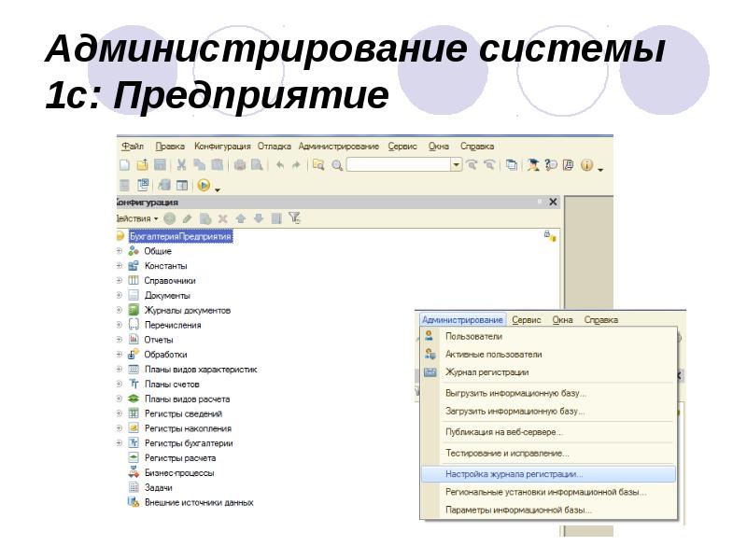The image size is (747, 560).
Task: Click the green Add icon in Конфигурация panel
Action: click(170, 218)
